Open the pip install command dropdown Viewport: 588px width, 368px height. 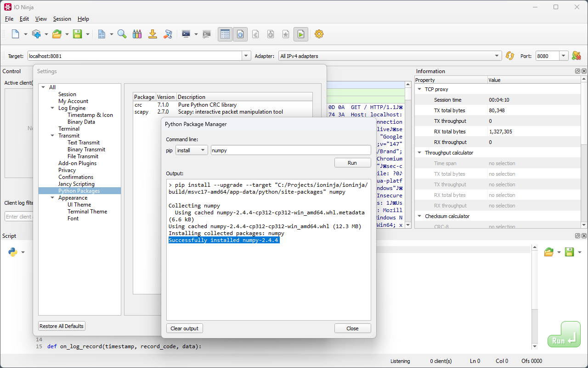[x=192, y=150]
